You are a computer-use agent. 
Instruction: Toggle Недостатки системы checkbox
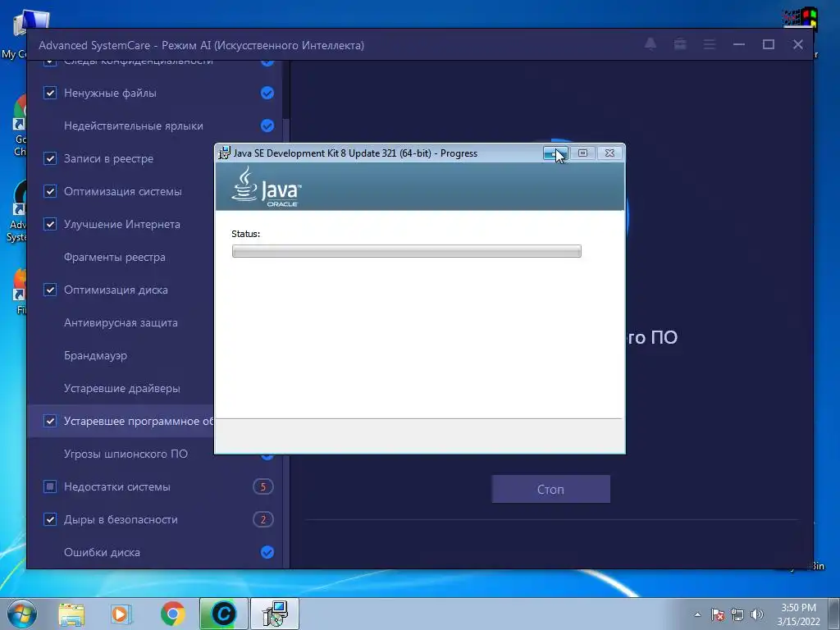[x=50, y=486]
